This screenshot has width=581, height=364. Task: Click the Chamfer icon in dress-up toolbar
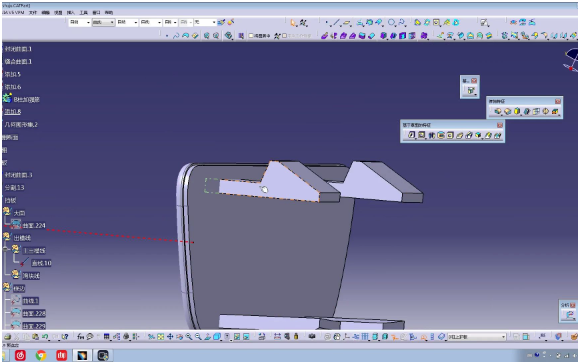(508, 111)
